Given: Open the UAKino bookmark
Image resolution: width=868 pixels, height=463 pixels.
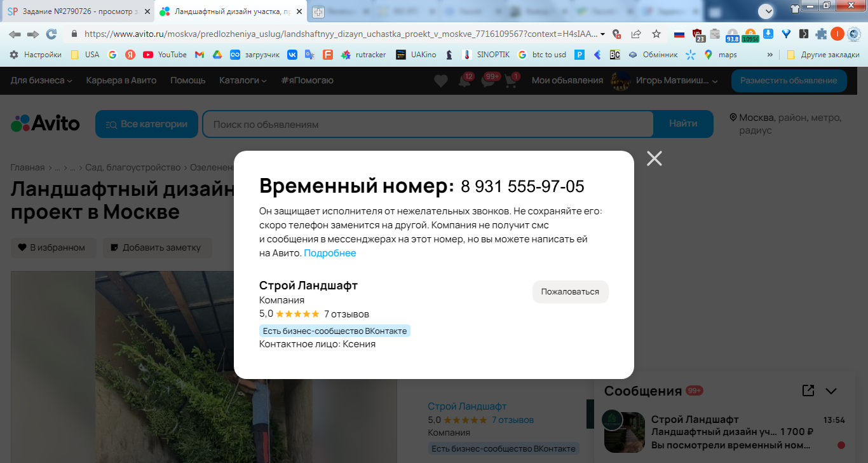Looking at the screenshot, I should click(x=416, y=55).
